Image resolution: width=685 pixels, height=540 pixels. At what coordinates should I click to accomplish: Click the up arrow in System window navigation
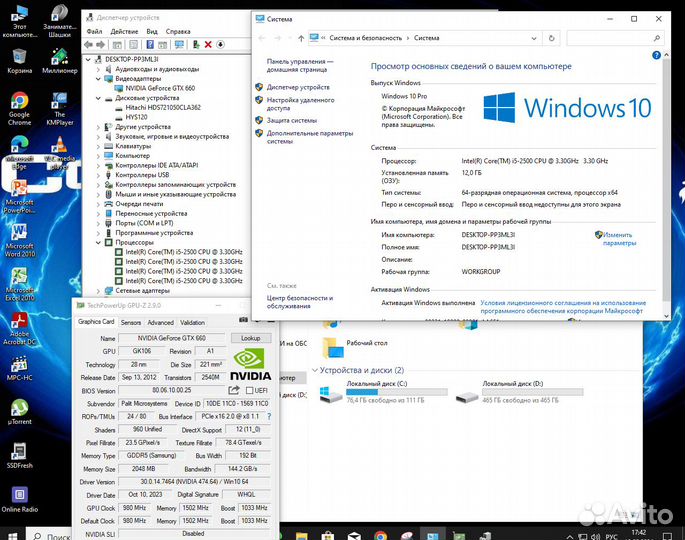coord(301,38)
